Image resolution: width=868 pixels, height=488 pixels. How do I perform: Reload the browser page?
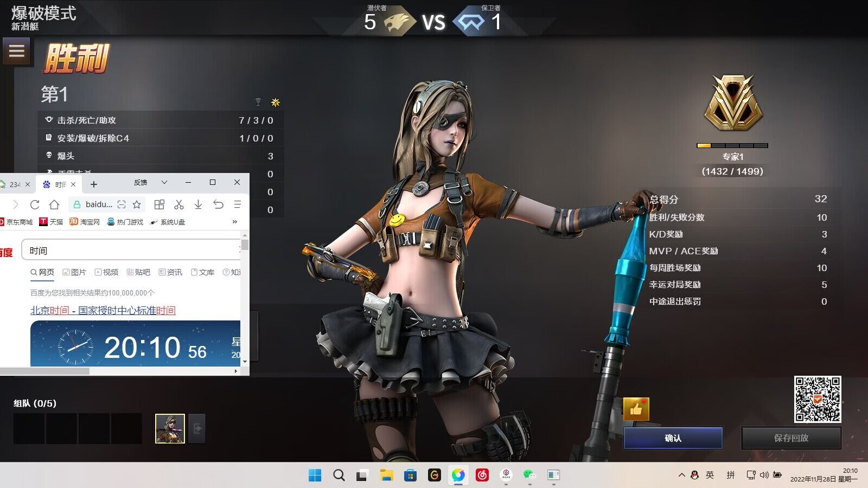[x=35, y=204]
